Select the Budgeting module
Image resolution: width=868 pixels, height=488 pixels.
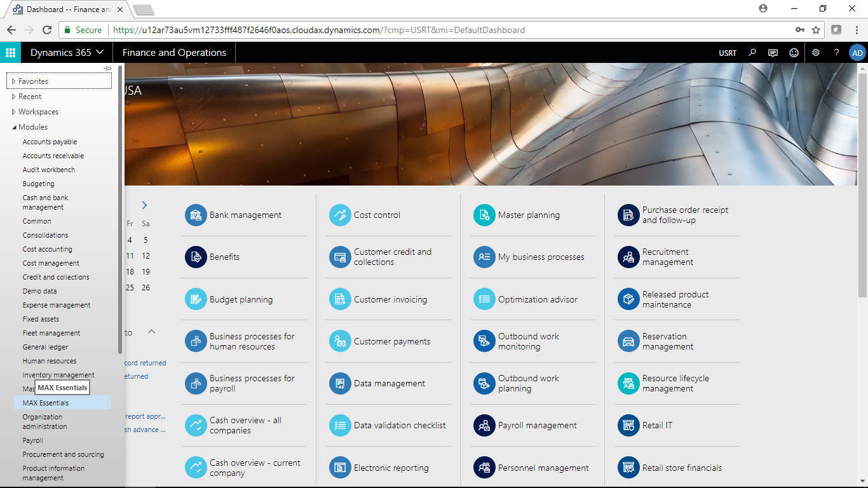[x=39, y=184]
